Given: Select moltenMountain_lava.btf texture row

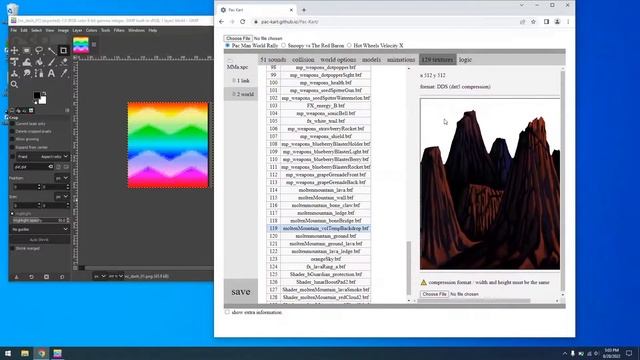Looking at the screenshot, I should pyautogui.click(x=318, y=190).
